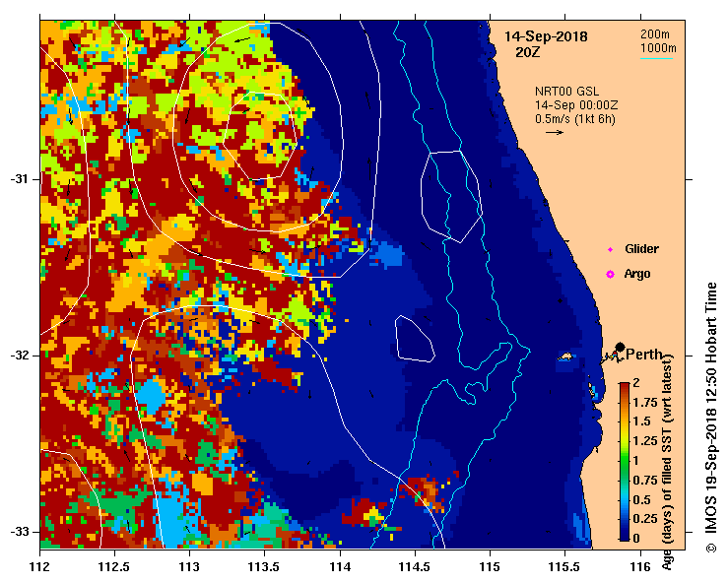Click the 1.75 colour bar tick label

pos(645,403)
